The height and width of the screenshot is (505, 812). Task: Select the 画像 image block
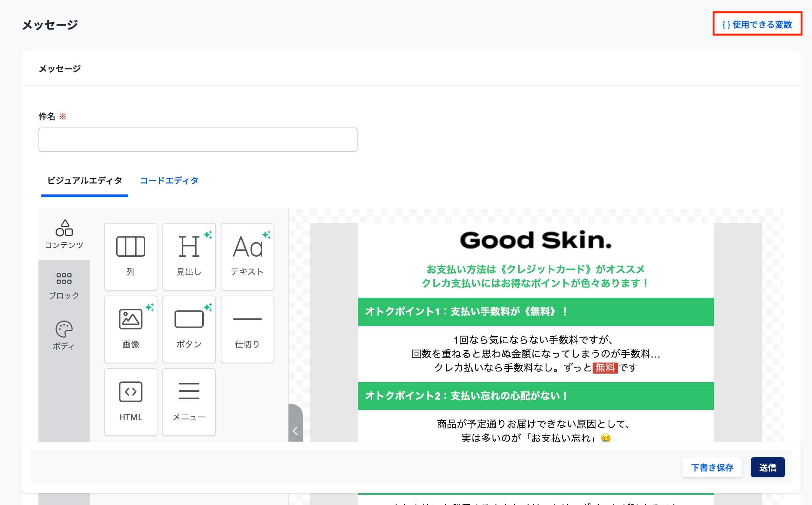(x=130, y=329)
